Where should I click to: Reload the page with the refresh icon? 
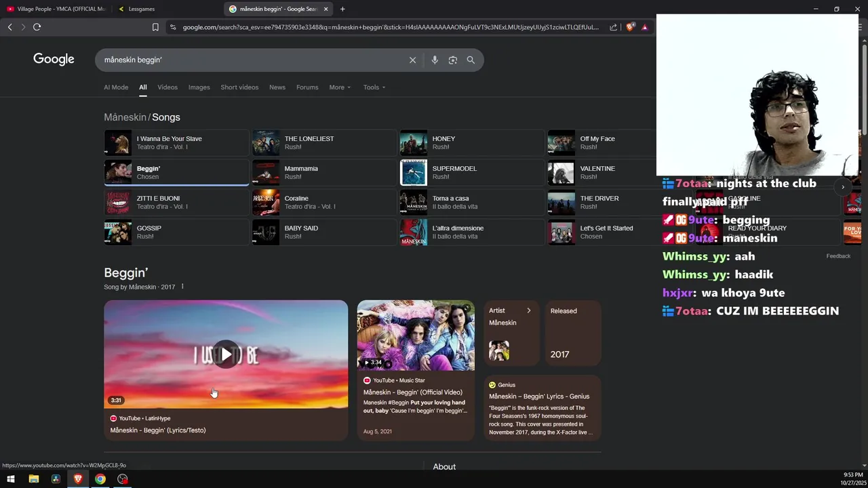tap(37, 27)
